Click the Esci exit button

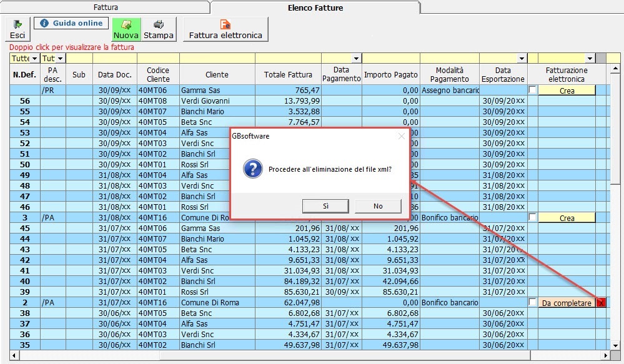[17, 29]
